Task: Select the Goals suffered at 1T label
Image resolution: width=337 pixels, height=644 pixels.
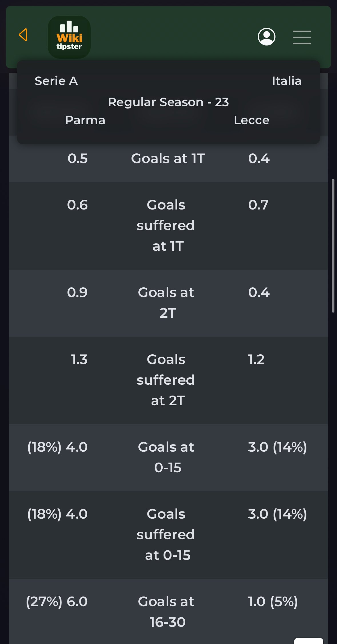Action: 166,226
